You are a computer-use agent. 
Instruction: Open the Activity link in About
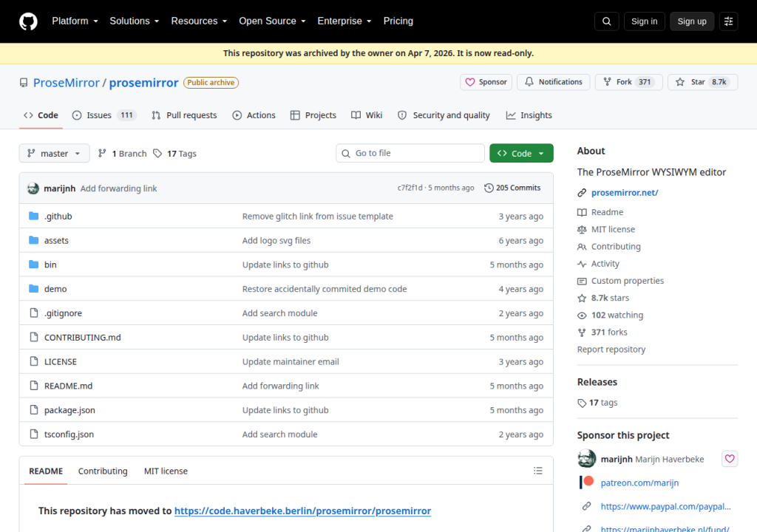point(598,264)
